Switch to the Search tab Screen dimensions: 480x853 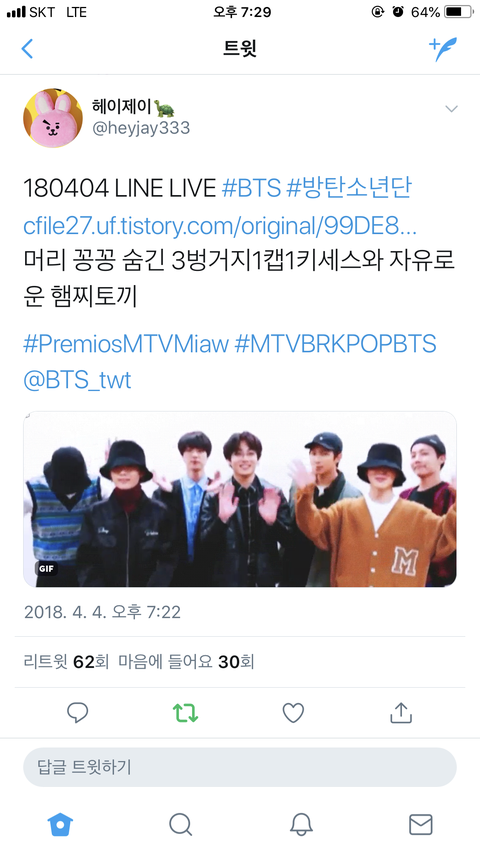(180, 824)
